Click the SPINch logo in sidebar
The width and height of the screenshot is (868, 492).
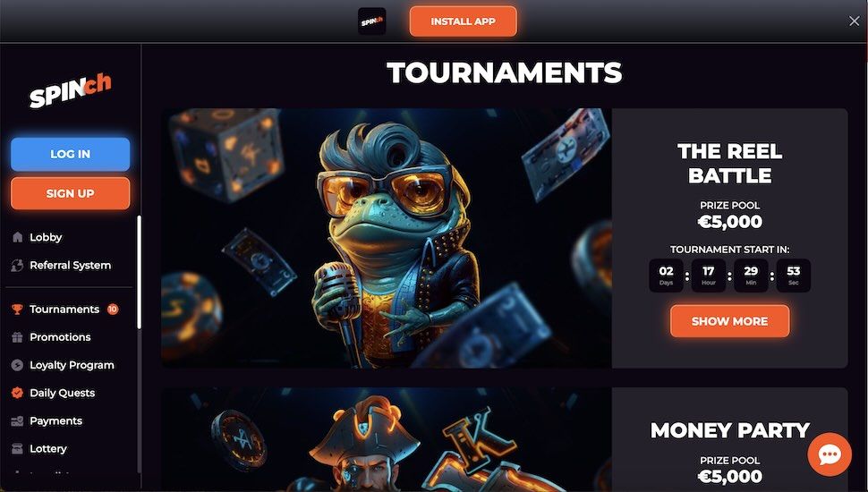(x=71, y=90)
